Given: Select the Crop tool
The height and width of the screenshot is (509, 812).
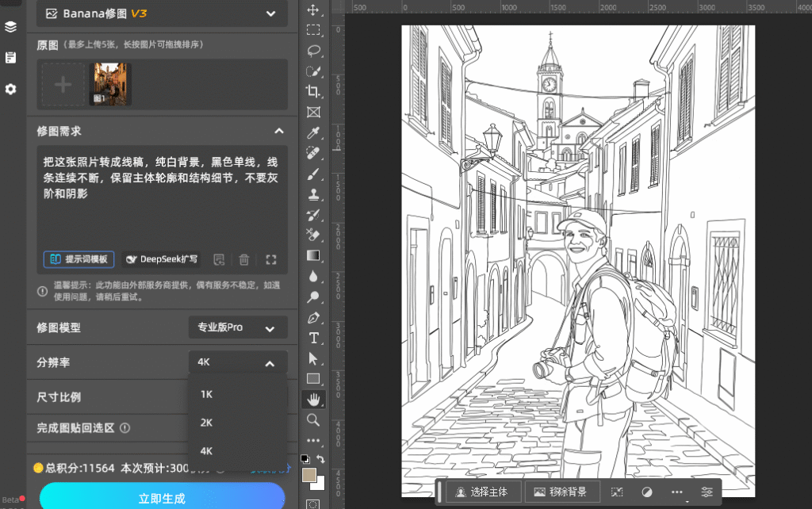Looking at the screenshot, I should [312, 92].
